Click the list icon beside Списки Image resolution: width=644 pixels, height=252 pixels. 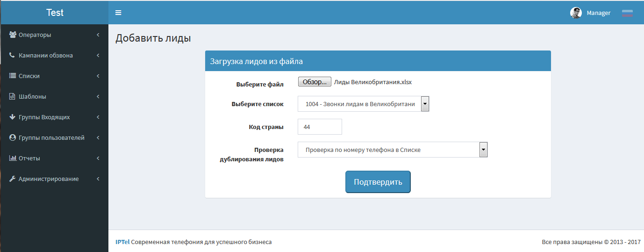tap(13, 76)
